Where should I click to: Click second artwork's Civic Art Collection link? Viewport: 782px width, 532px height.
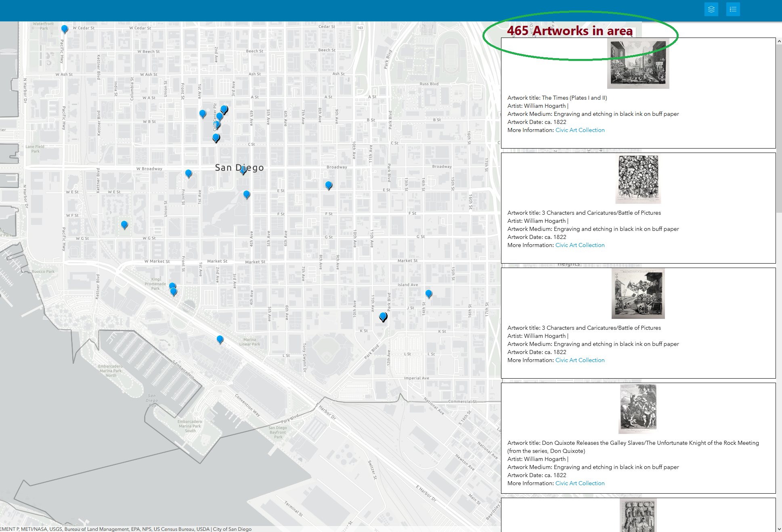(580, 245)
